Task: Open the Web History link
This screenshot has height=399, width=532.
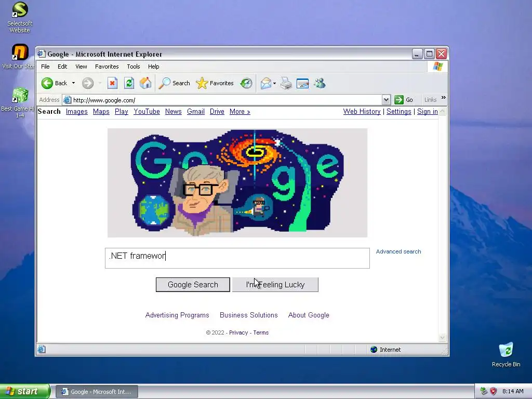Action: pos(362,112)
